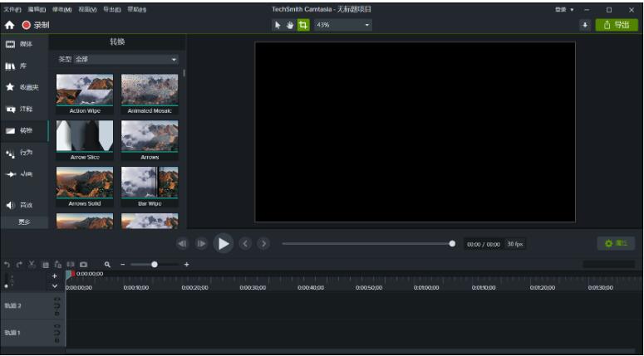Open the 文件 (File) menu
The height and width of the screenshot is (356, 644).
[x=12, y=8]
